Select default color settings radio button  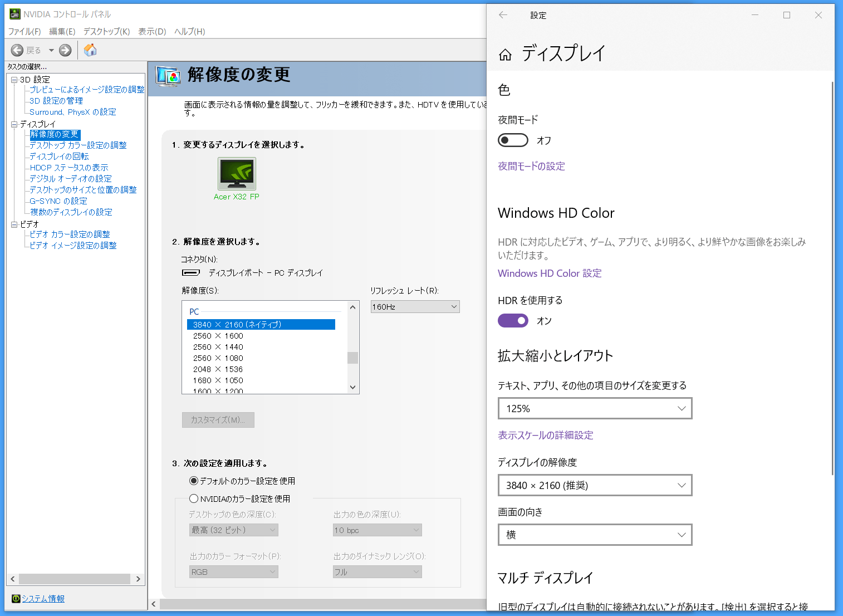tap(194, 481)
